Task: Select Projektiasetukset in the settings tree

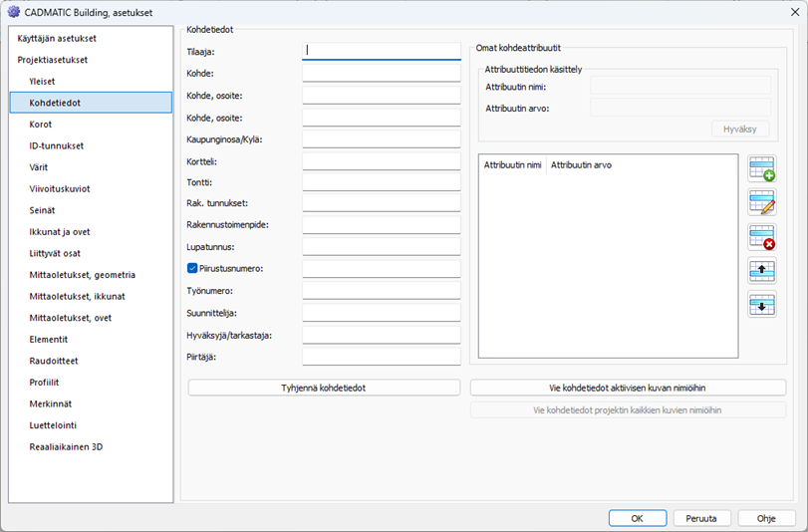Action: click(x=53, y=60)
